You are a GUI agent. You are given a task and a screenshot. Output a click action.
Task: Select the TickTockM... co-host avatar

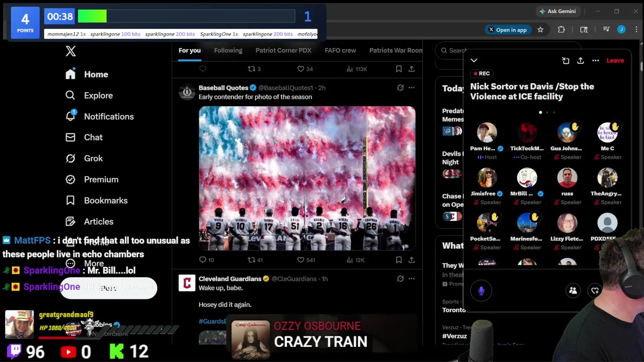(x=527, y=133)
